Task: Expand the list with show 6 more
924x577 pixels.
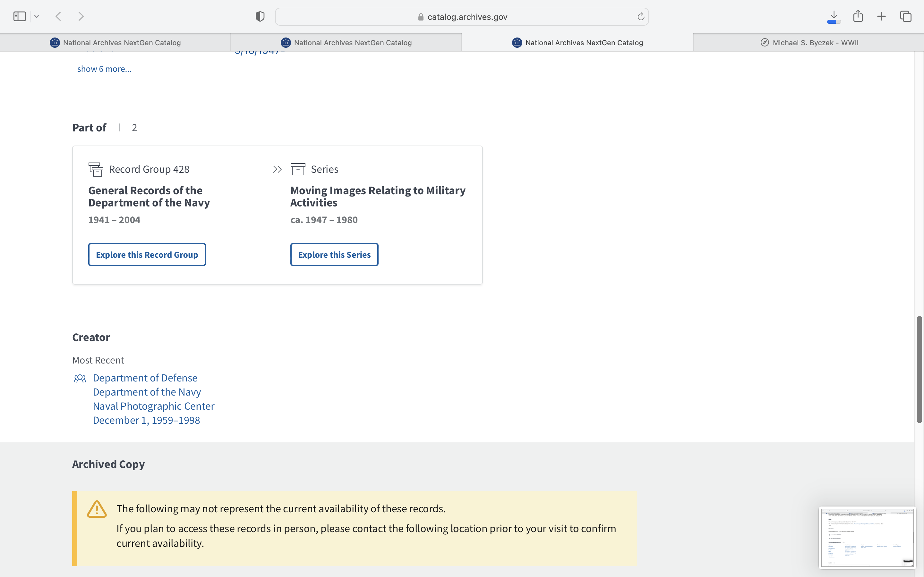Action: [104, 69]
